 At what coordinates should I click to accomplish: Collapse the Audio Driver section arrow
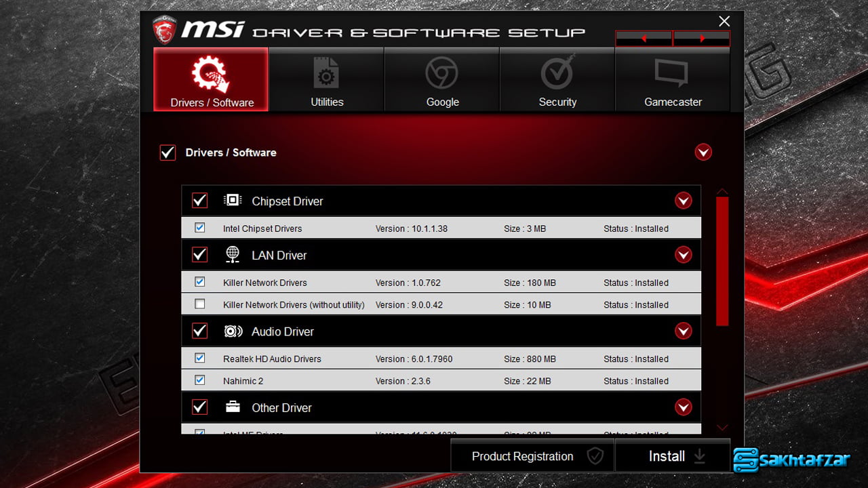click(x=683, y=331)
